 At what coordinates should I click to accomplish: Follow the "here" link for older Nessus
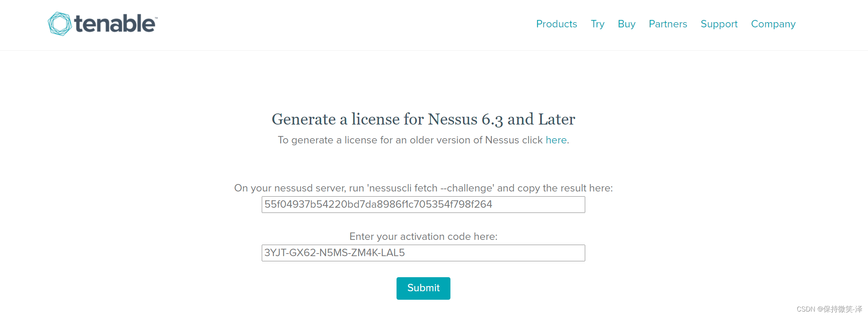[x=556, y=140]
